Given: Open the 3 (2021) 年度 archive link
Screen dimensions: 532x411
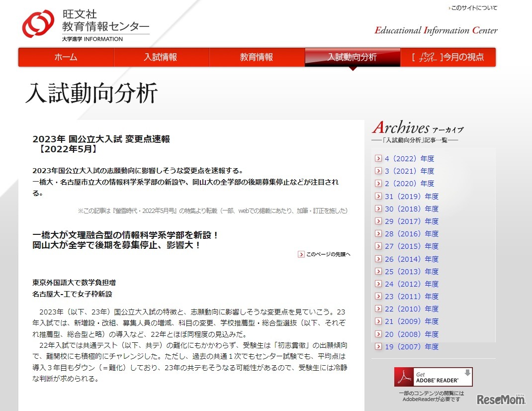Looking at the screenshot, I should 408,171.
